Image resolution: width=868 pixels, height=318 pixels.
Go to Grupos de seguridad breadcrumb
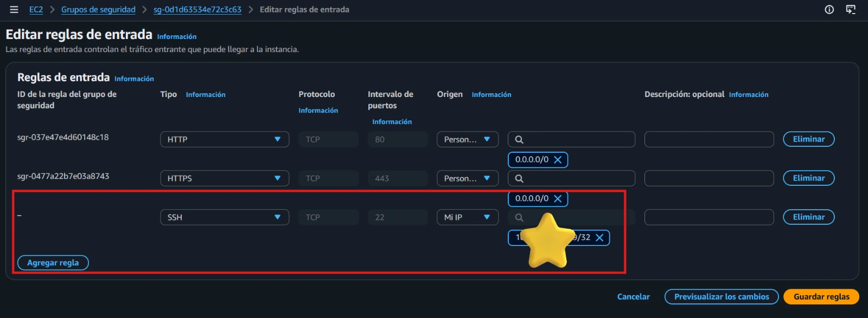(x=98, y=10)
